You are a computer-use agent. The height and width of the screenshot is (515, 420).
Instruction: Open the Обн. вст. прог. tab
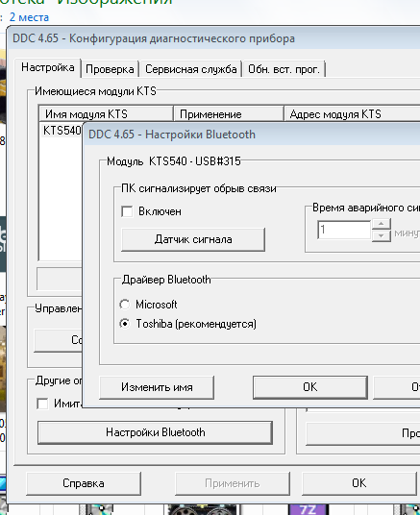point(284,69)
